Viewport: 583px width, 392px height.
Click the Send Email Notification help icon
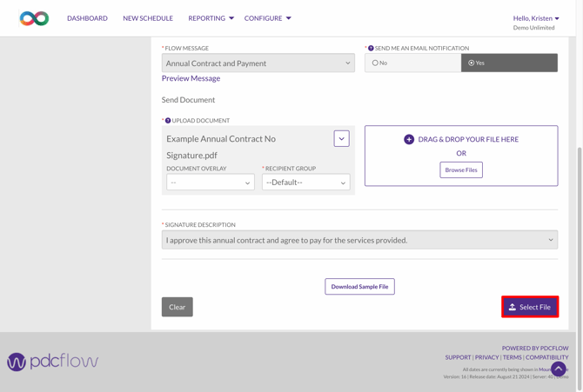tap(371, 49)
